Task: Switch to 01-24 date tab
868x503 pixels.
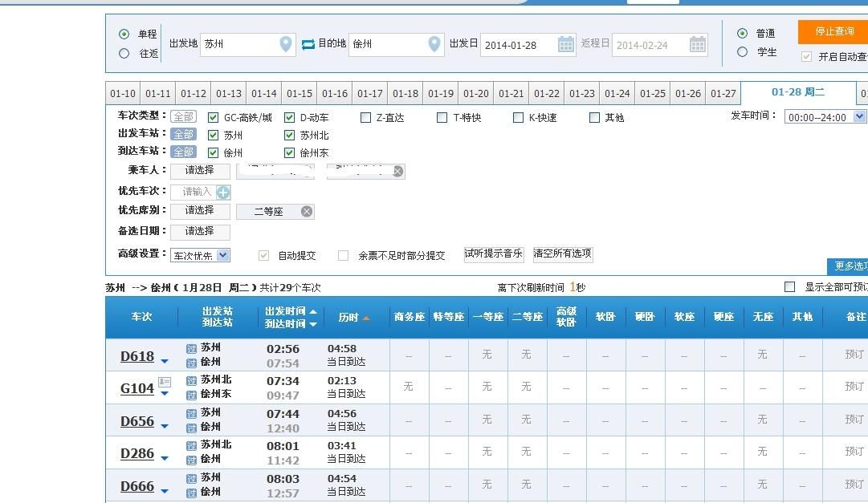Action: coord(617,94)
